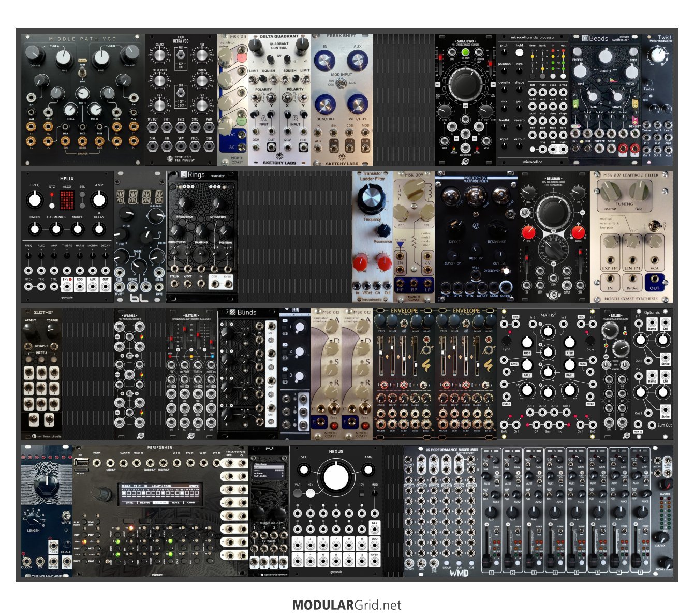The image size is (694, 616).
Task: Click the large Nexus center knob
Action: 336,477
